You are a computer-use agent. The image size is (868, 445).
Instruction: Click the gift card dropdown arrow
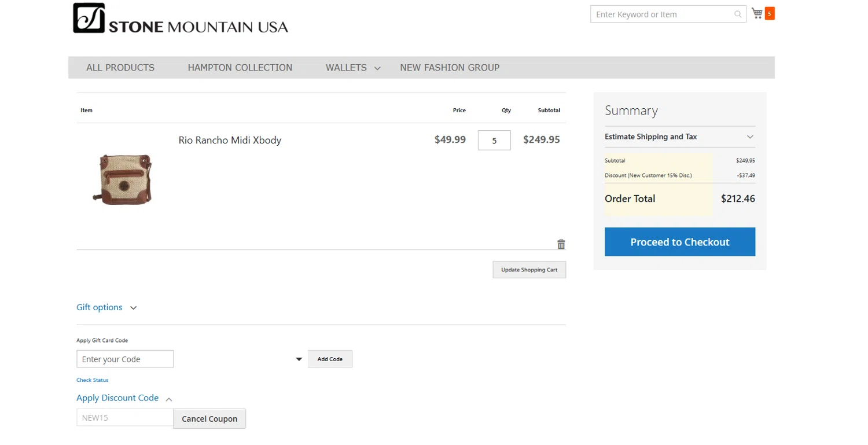click(299, 359)
